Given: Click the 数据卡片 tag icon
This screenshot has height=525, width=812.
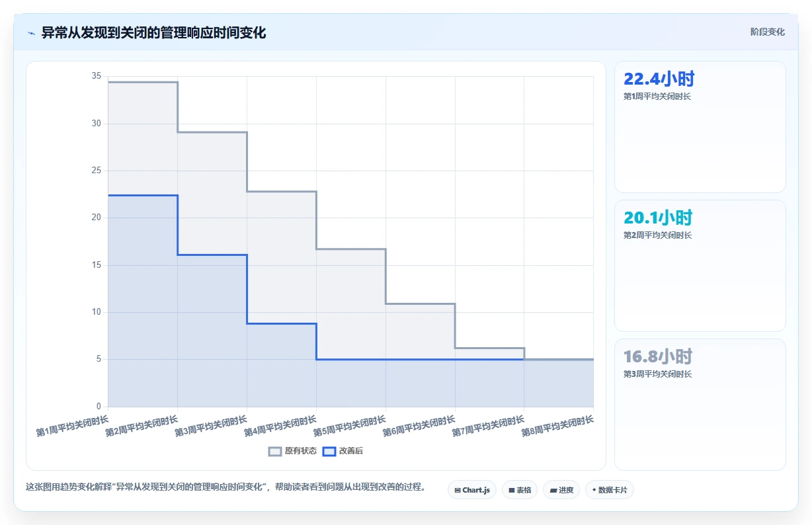Looking at the screenshot, I should (x=594, y=490).
